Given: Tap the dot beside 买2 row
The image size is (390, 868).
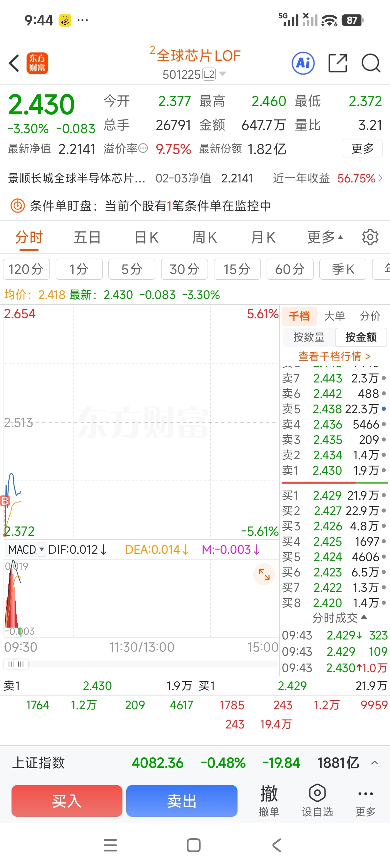Looking at the screenshot, I should [384, 510].
